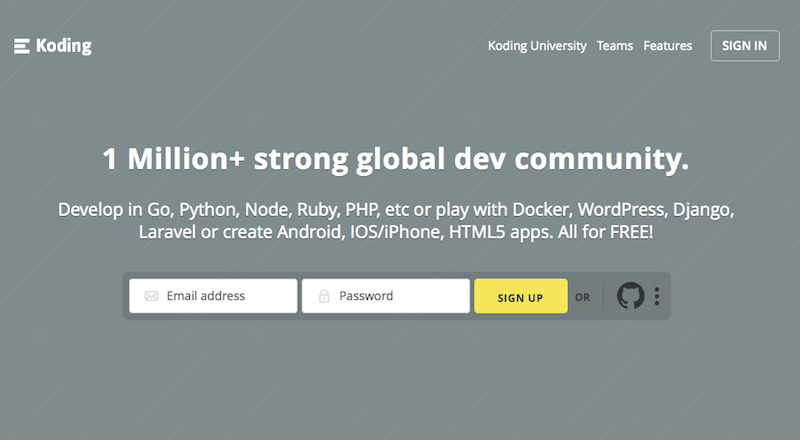
Task: Click the yellow SIGN UP button
Action: pos(520,296)
